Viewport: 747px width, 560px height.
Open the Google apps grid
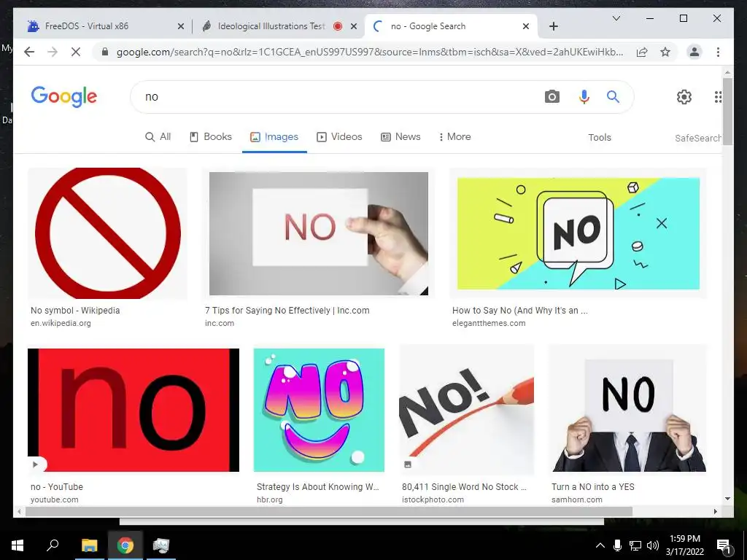click(x=718, y=97)
